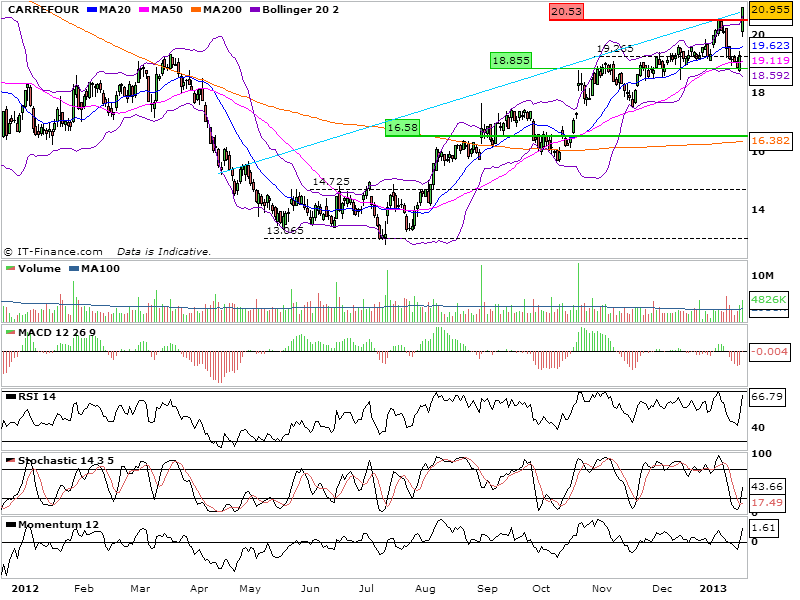Click the Sep time axis label
The image size is (800, 600).
click(487, 589)
